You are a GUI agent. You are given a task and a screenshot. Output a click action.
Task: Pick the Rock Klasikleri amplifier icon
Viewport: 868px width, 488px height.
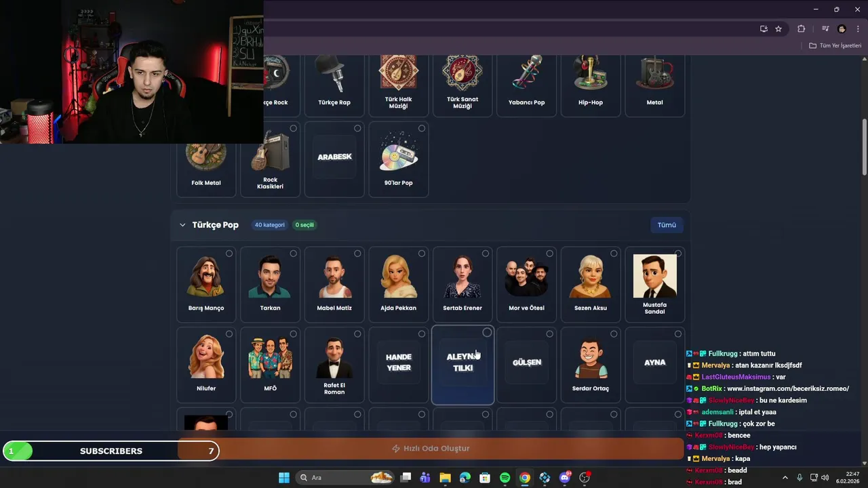pyautogui.click(x=270, y=152)
